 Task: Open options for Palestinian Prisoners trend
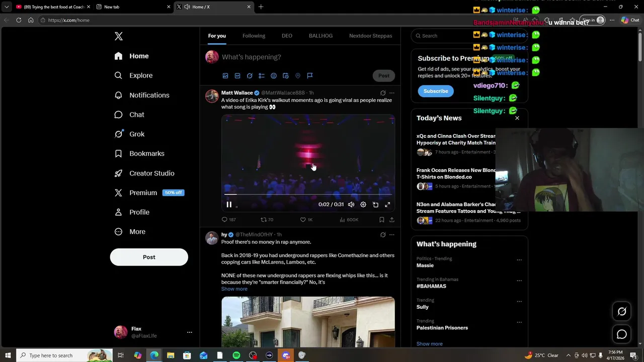click(x=519, y=322)
